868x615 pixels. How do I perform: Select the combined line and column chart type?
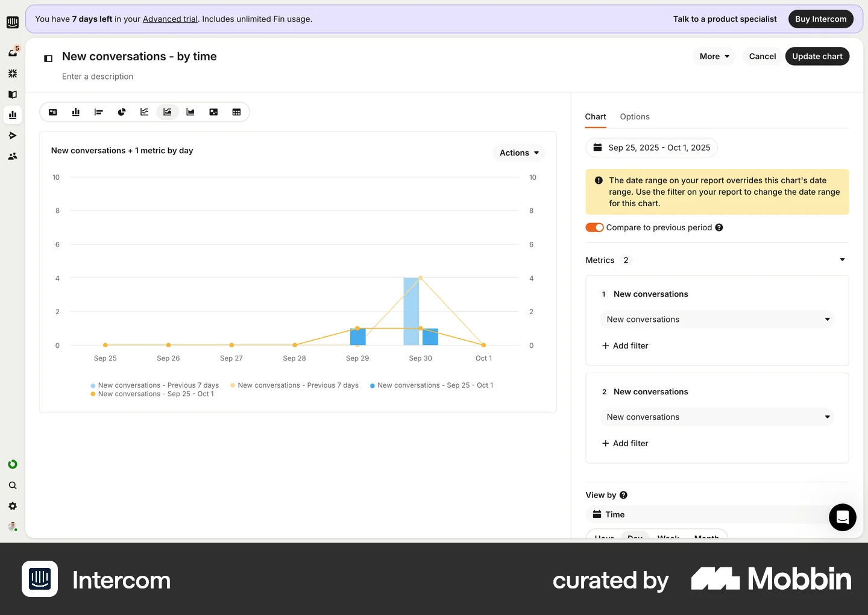[168, 112]
